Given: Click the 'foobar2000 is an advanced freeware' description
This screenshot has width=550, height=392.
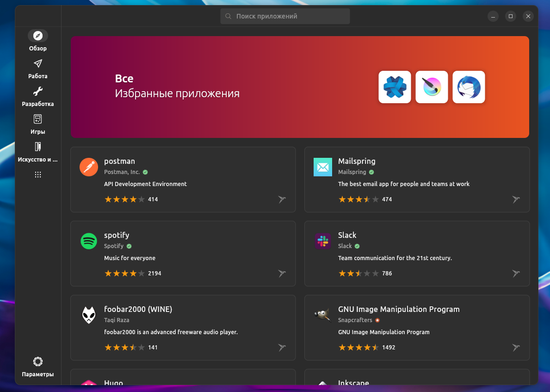Looking at the screenshot, I should (x=171, y=332).
